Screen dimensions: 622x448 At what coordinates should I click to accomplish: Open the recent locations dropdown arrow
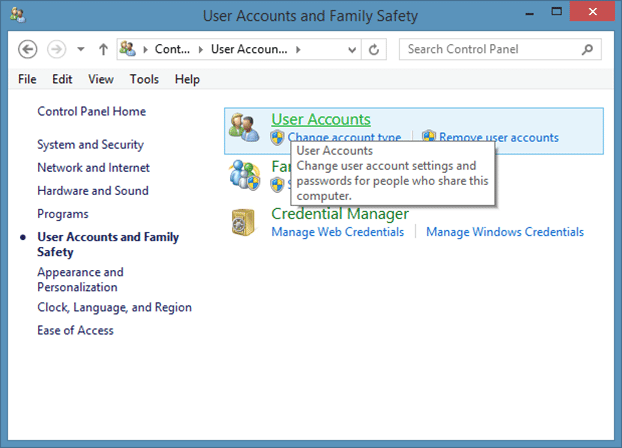point(81,50)
